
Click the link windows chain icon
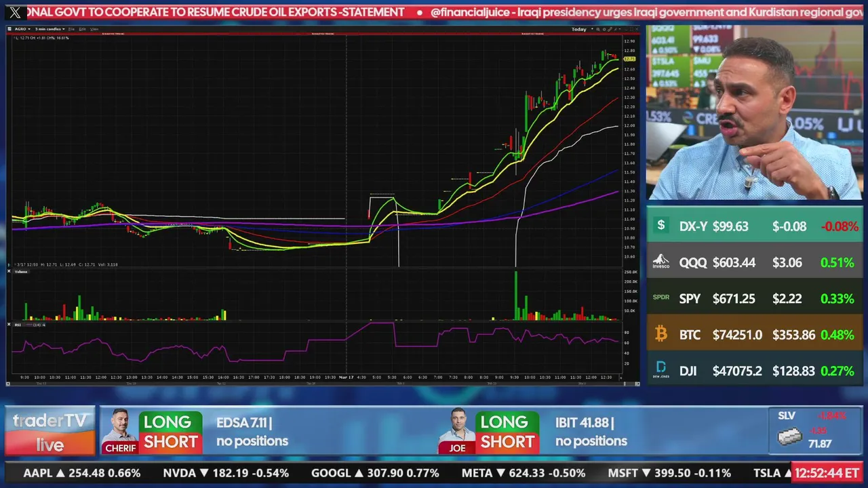pyautogui.click(x=610, y=29)
